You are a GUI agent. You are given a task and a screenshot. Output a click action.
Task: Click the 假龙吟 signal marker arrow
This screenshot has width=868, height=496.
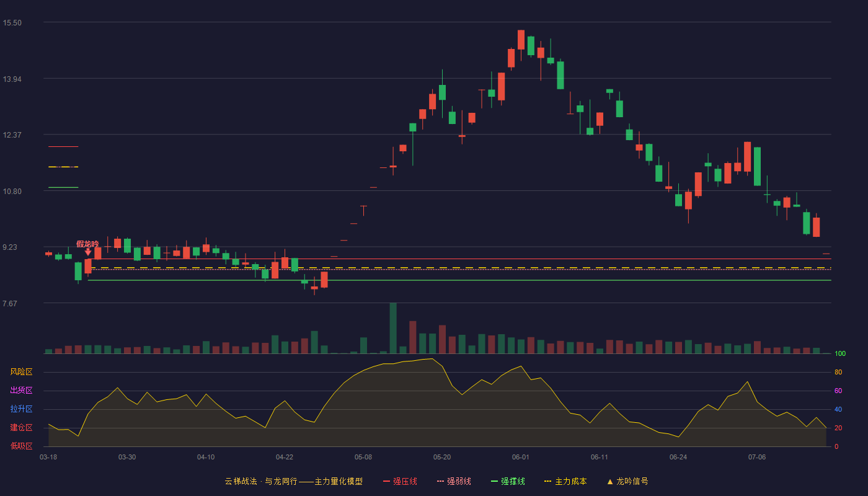tap(88, 252)
